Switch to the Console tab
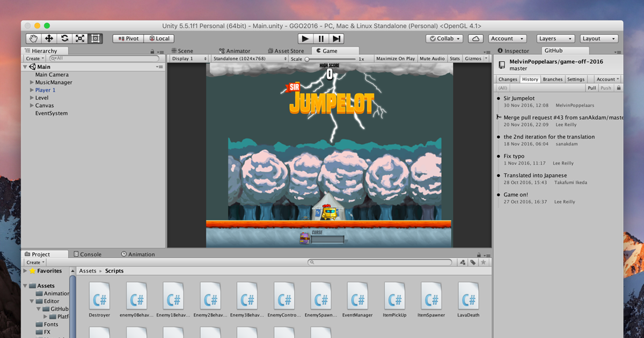 pyautogui.click(x=90, y=254)
